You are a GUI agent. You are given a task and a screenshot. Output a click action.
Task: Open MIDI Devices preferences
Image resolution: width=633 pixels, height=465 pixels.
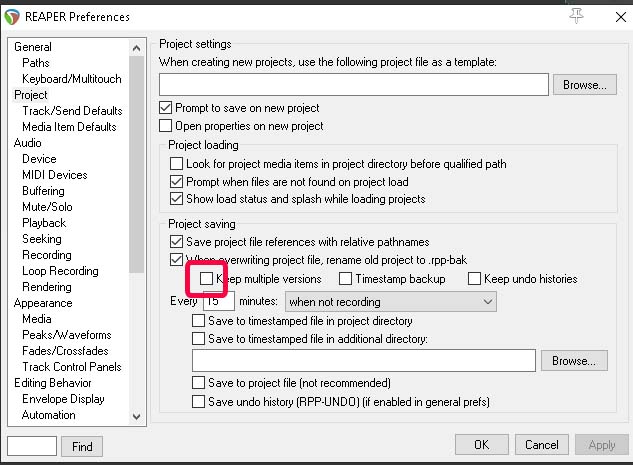click(54, 175)
